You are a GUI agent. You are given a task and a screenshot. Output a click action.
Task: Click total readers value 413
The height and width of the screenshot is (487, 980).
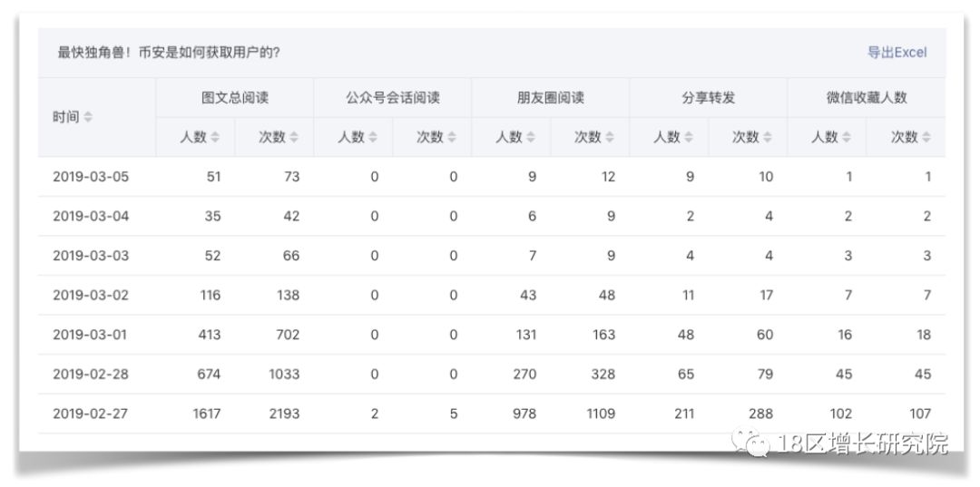point(210,335)
